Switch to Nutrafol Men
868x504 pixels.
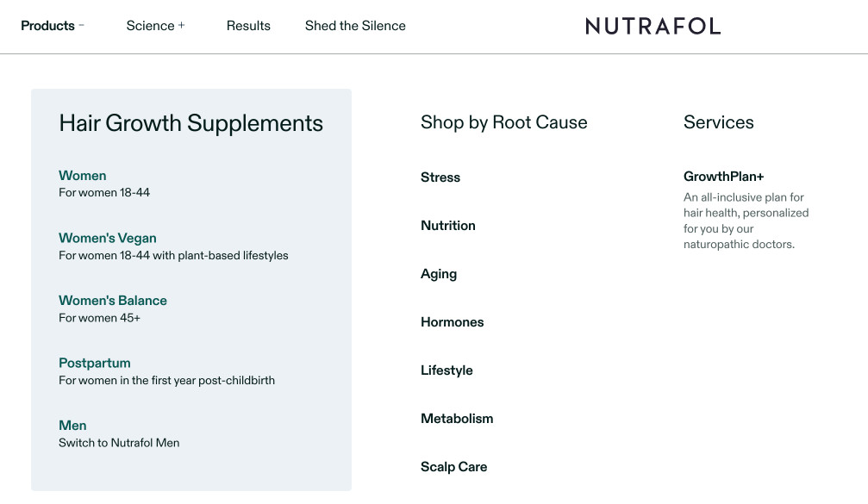click(x=72, y=426)
